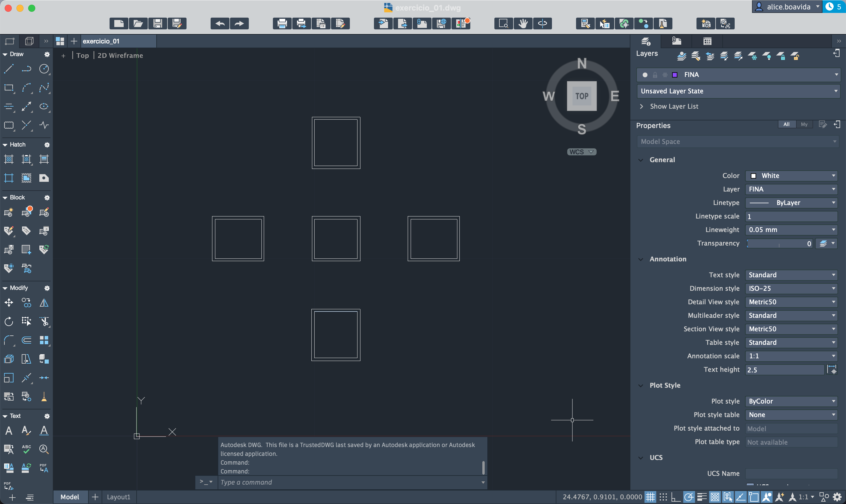Select the Arc draw tool

point(26,88)
